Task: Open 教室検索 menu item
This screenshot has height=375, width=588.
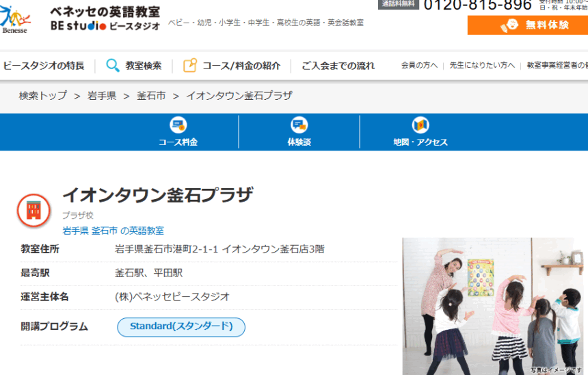Action: click(144, 66)
